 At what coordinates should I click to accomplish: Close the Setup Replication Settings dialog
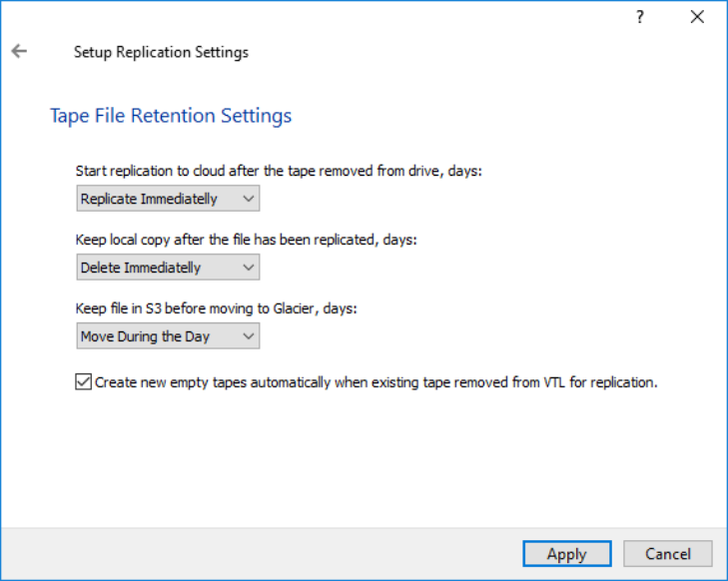tap(697, 17)
